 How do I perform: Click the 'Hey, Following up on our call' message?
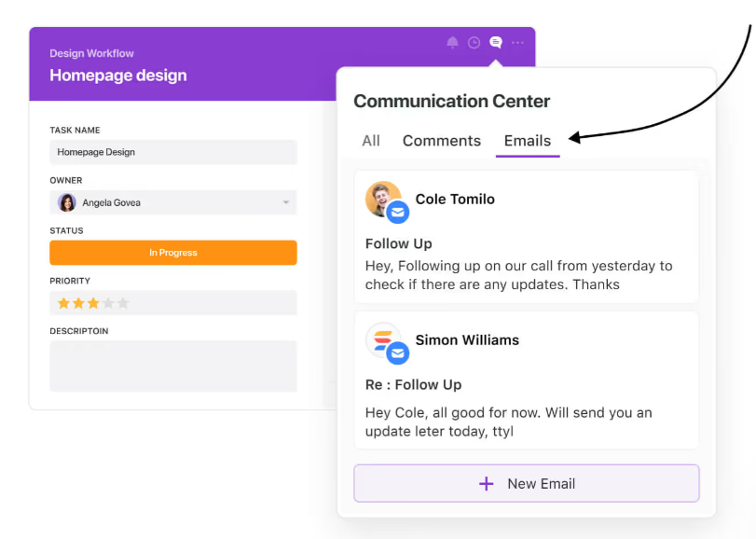pyautogui.click(x=518, y=275)
